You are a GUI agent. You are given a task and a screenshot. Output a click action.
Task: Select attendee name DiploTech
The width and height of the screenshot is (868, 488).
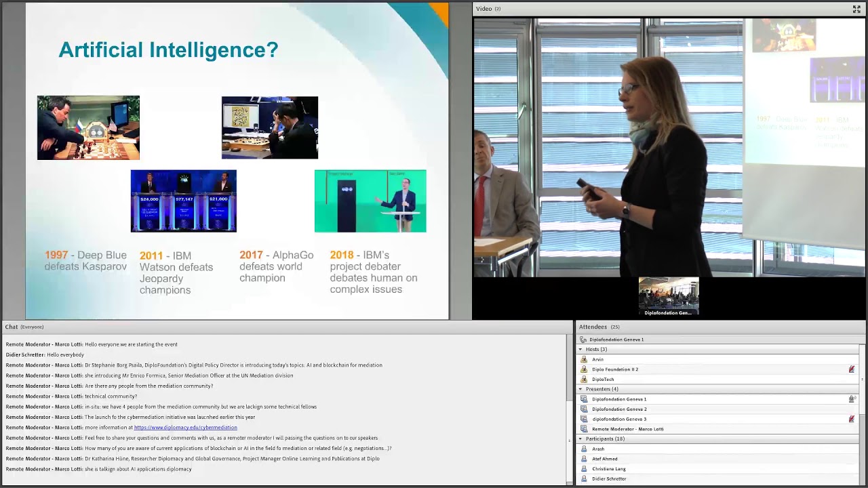click(x=603, y=380)
